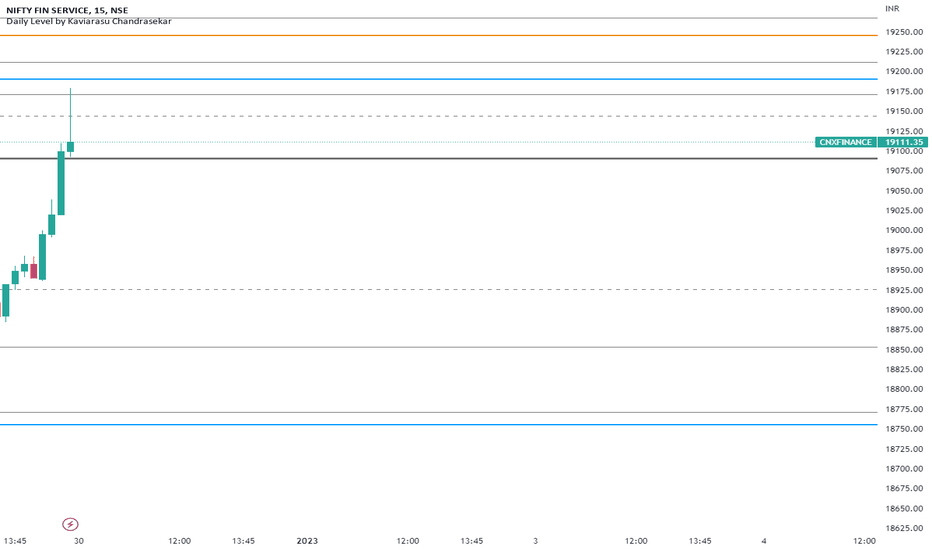Click the 18700.00 price axis label
The height and width of the screenshot is (550, 932).
click(904, 469)
